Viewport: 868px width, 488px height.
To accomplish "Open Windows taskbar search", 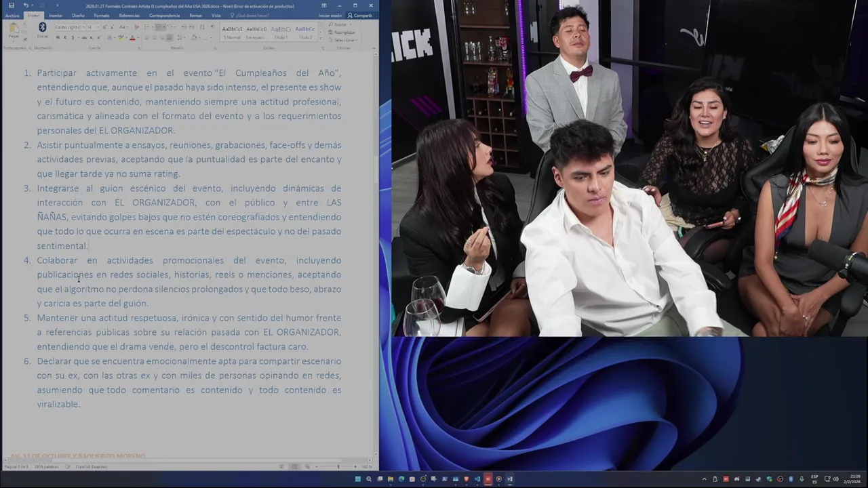I will [369, 479].
